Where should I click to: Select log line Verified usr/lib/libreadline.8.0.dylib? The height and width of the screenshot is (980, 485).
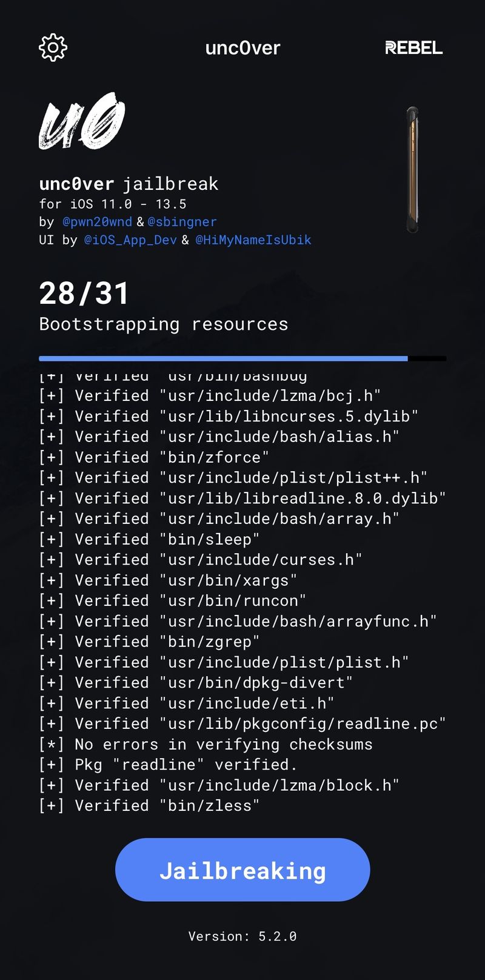tap(242, 498)
